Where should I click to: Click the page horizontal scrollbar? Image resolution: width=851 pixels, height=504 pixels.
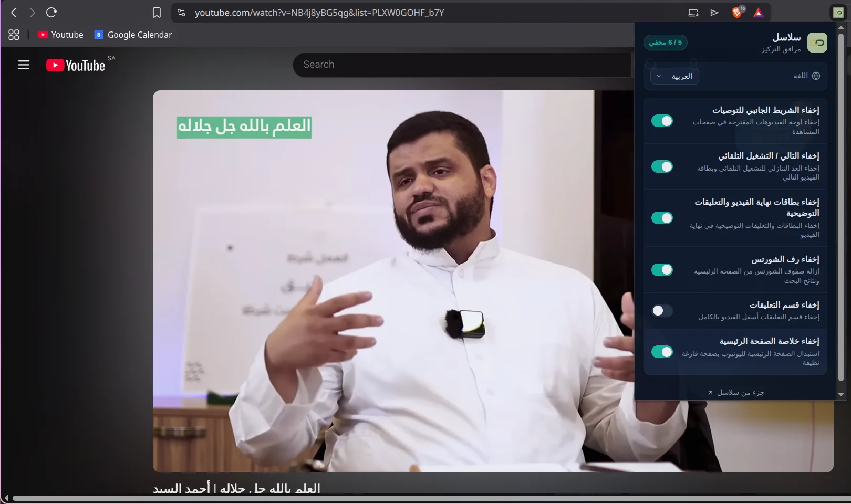(431, 498)
